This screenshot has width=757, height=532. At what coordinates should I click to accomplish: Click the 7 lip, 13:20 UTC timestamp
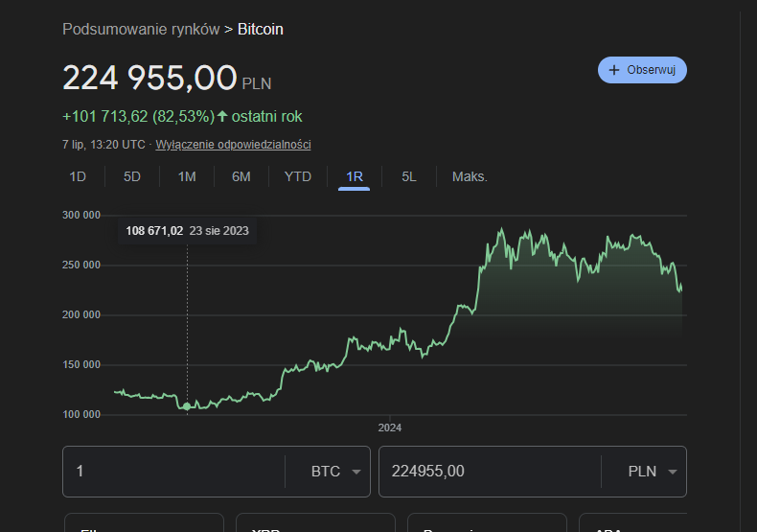pos(103,145)
